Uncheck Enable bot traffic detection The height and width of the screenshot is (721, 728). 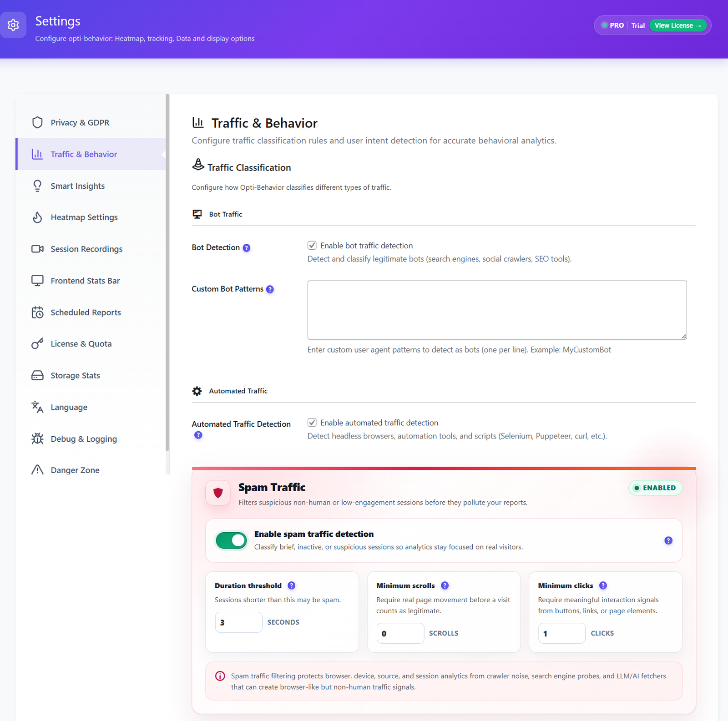point(312,246)
